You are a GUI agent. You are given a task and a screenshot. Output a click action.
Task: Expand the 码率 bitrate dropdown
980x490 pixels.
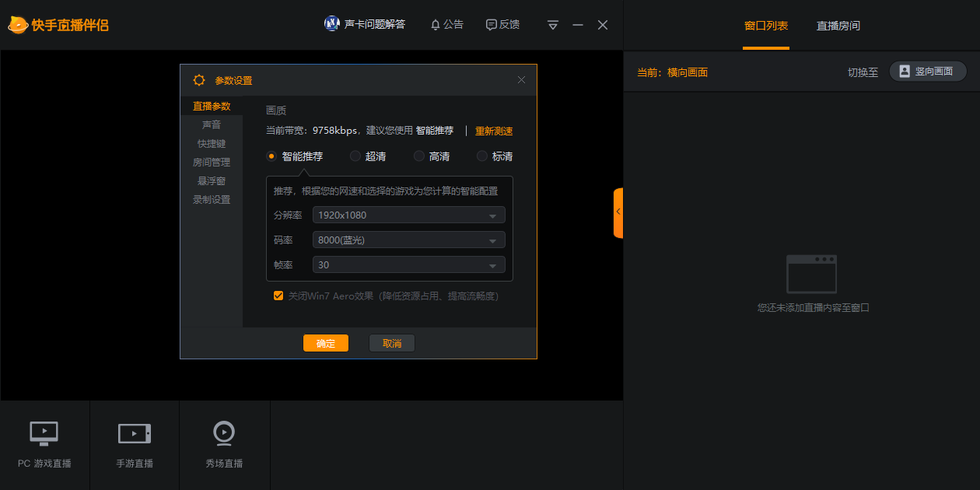click(408, 240)
